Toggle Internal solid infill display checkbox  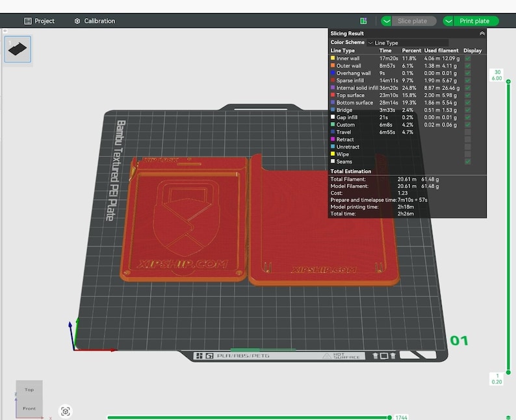tap(468, 88)
